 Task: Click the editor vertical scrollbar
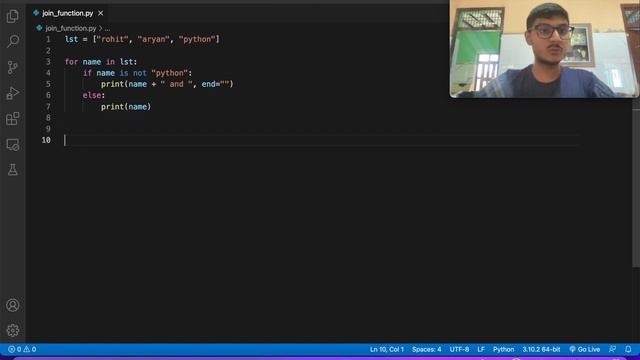point(636,184)
